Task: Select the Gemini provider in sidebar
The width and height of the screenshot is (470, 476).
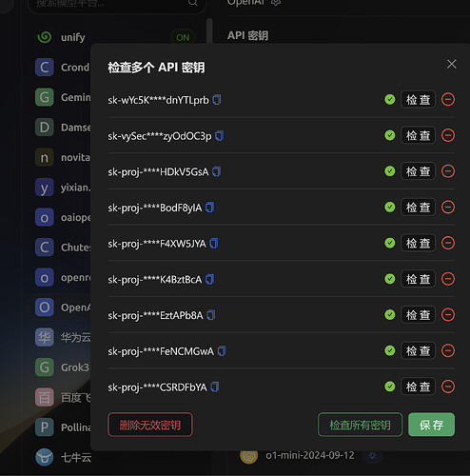Action: click(62, 97)
